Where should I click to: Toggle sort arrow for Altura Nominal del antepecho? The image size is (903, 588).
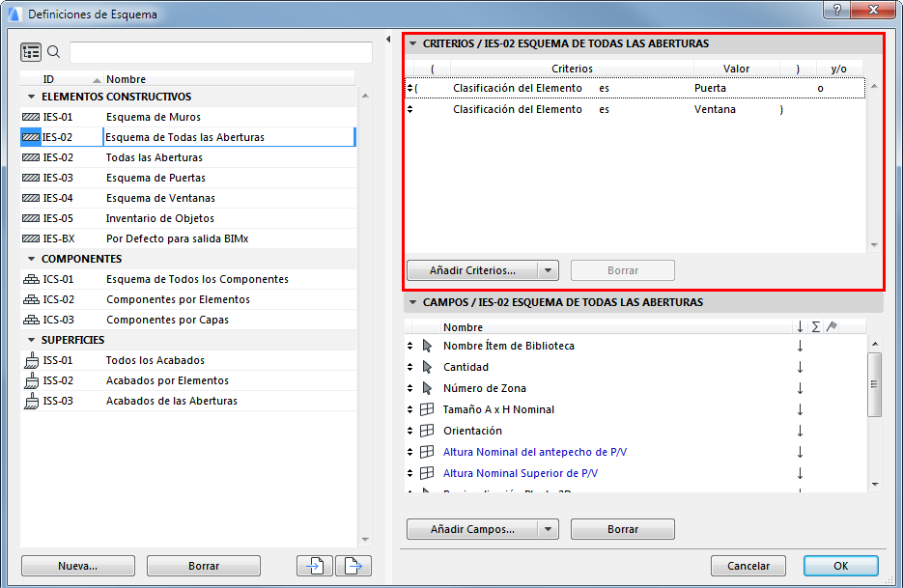tap(800, 452)
